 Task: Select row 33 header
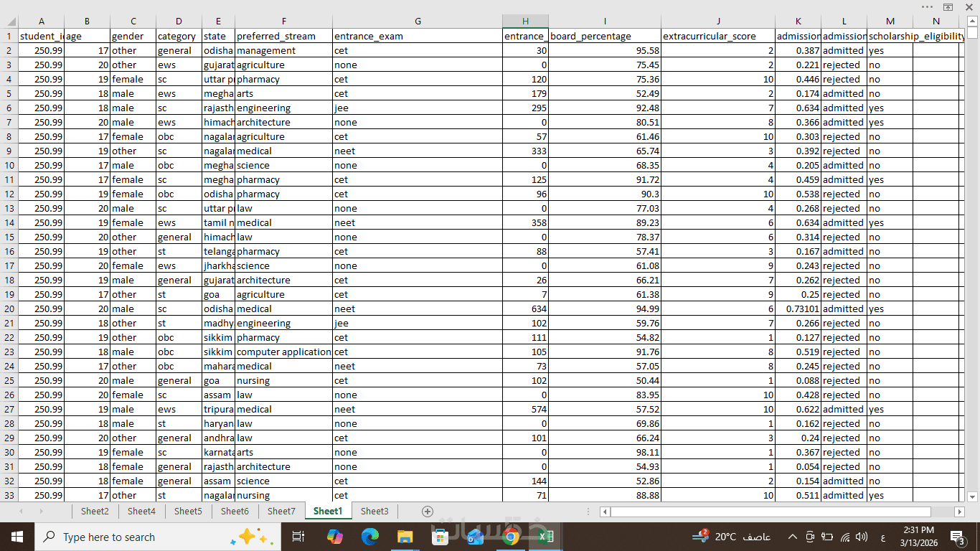point(9,495)
